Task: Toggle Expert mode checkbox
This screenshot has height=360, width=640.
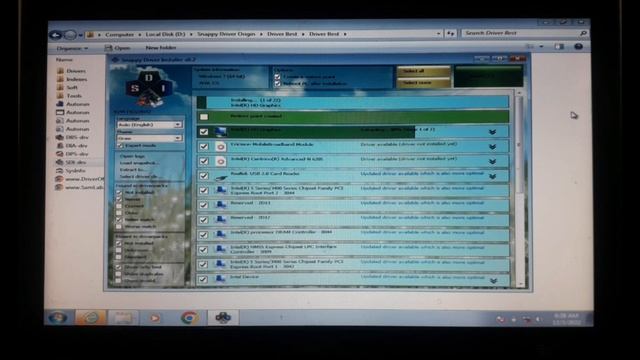Action: point(120,145)
